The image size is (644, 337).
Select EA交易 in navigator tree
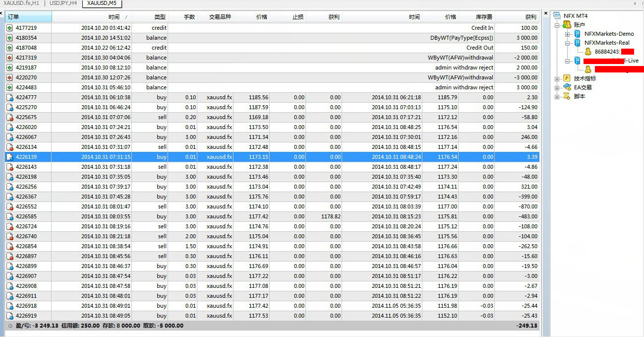tap(583, 87)
